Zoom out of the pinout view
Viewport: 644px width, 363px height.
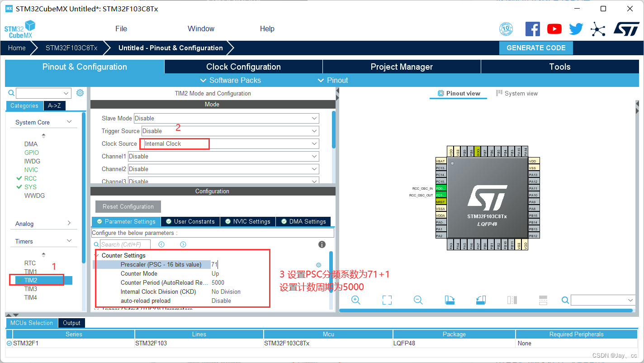(x=418, y=300)
